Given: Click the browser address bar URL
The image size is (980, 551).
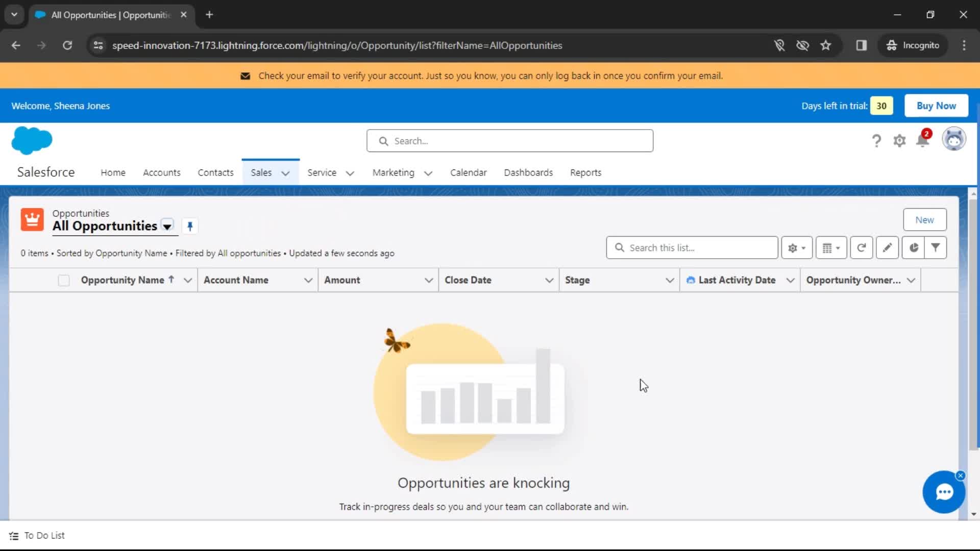Looking at the screenshot, I should [x=337, y=45].
